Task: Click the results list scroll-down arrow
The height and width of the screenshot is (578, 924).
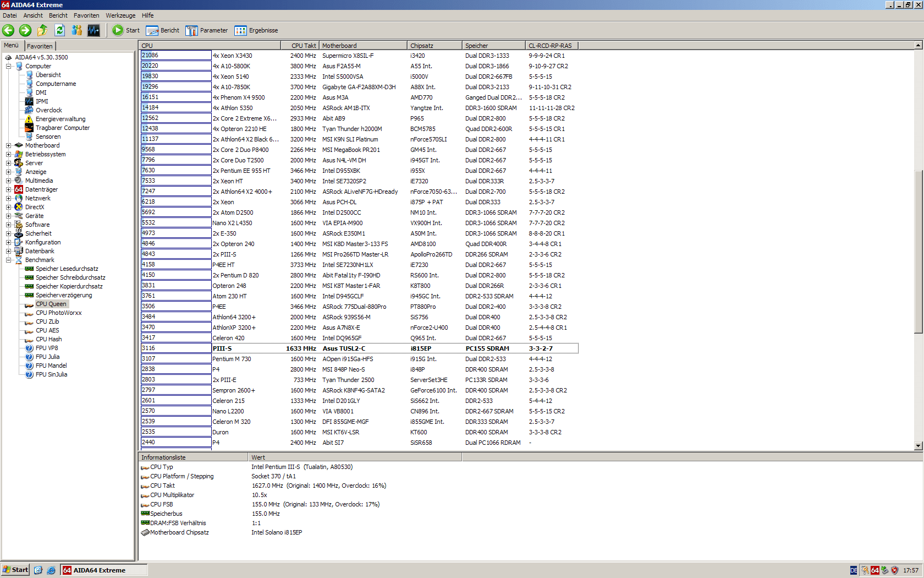Action: (919, 446)
